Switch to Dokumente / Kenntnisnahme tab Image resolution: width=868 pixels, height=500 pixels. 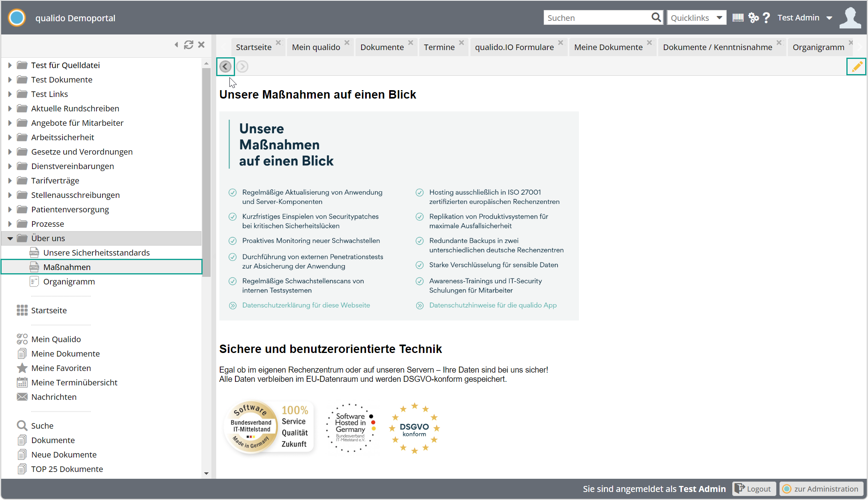pos(717,47)
